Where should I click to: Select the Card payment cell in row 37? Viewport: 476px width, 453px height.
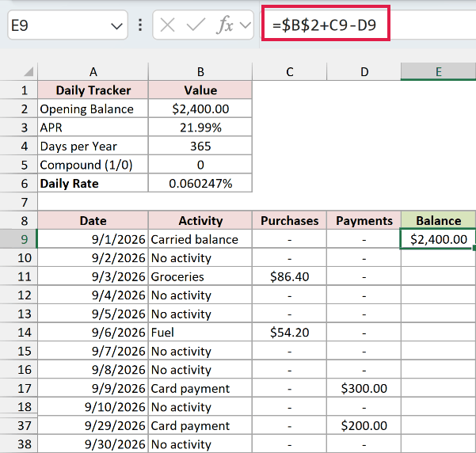coord(200,425)
